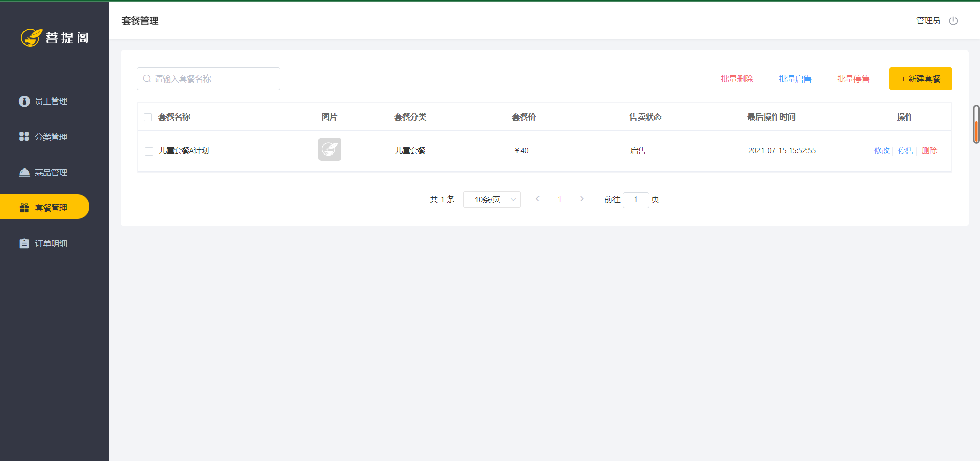Image resolution: width=980 pixels, height=461 pixels.
Task: Click the next page arrow
Action: 582,199
